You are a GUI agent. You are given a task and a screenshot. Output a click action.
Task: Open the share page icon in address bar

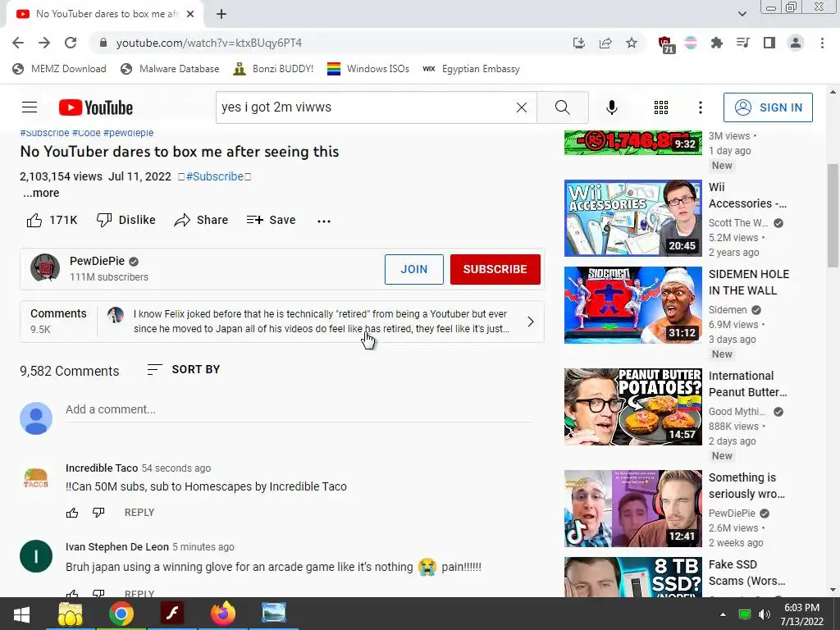[605, 43]
